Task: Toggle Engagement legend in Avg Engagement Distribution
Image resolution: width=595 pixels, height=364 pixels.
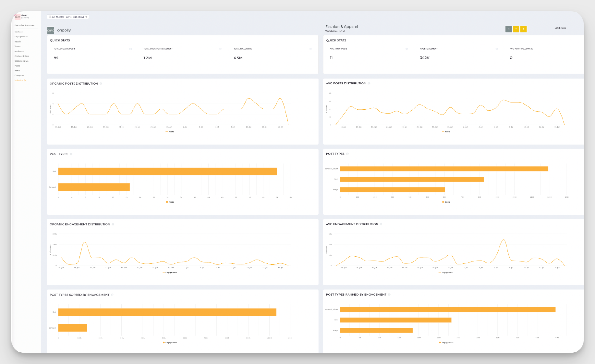Action: point(446,272)
